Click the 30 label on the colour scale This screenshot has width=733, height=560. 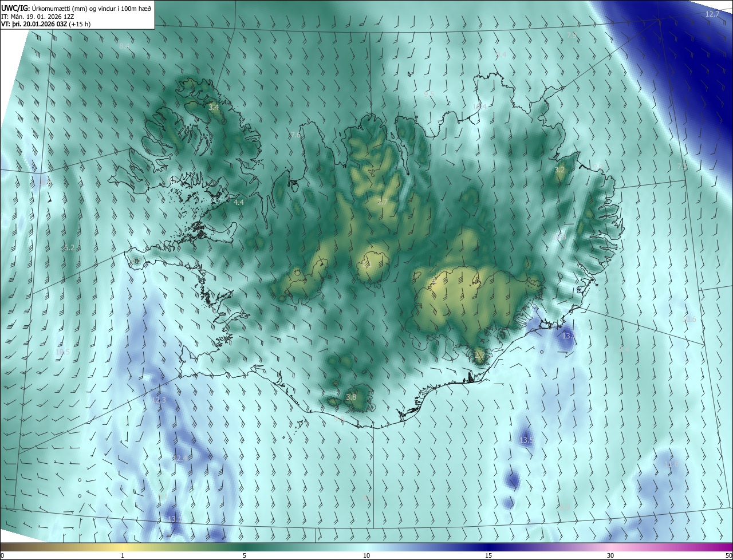click(610, 555)
